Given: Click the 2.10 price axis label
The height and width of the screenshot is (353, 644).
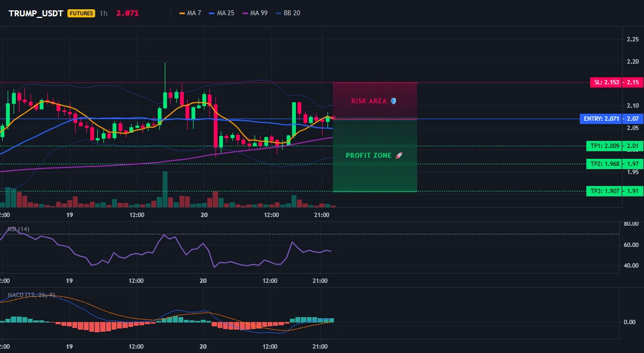Looking at the screenshot, I should click(x=633, y=106).
